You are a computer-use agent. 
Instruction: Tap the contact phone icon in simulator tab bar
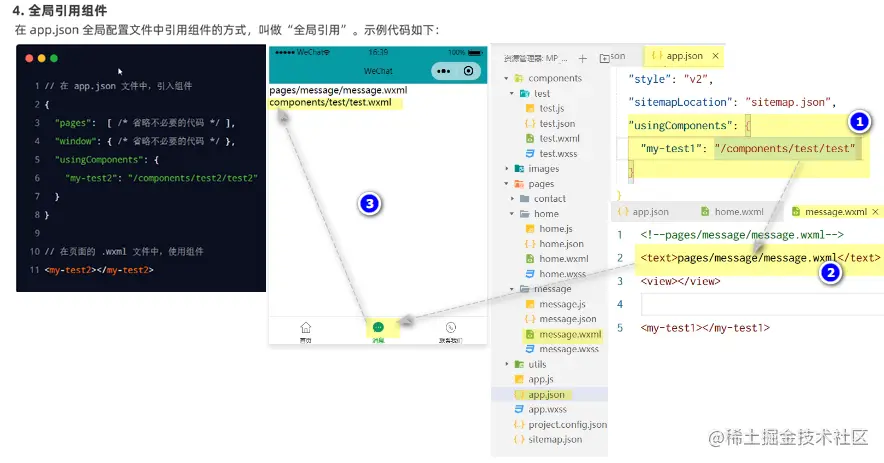coord(450,328)
